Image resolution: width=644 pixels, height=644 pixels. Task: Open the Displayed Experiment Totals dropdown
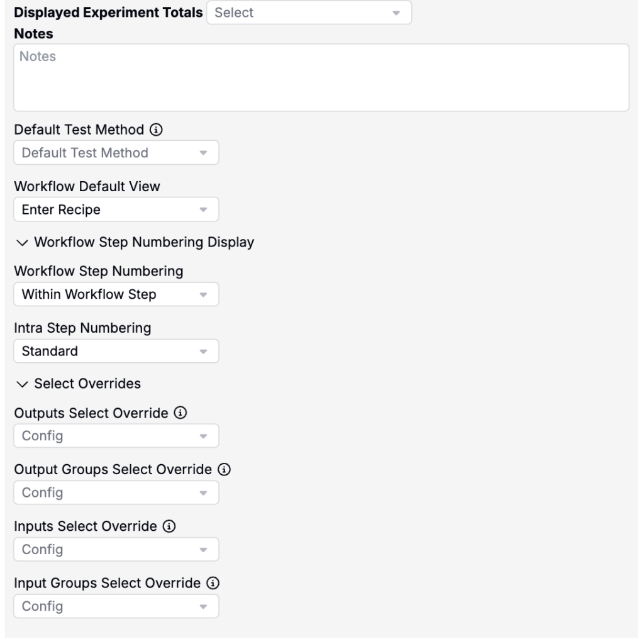[x=309, y=13]
